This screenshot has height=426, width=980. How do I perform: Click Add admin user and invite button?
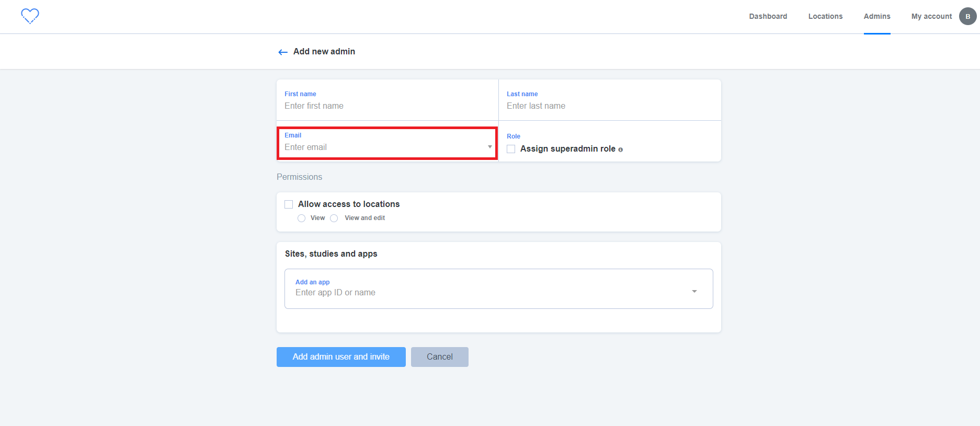click(x=341, y=357)
